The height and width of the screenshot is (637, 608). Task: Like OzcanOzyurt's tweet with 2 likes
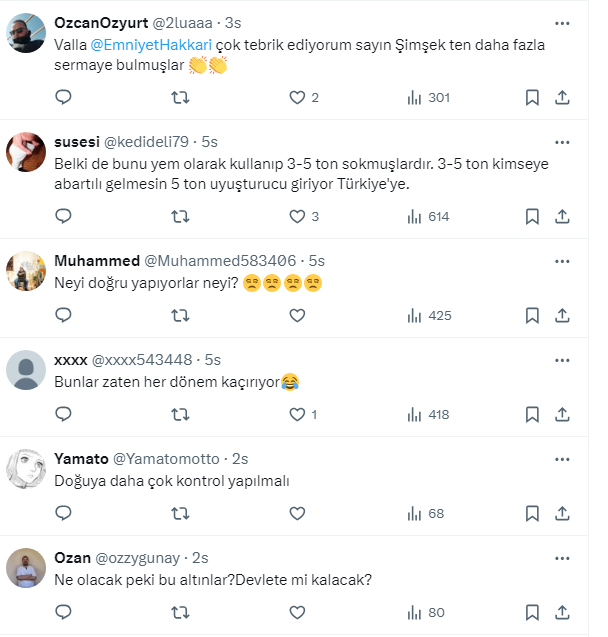click(x=297, y=97)
